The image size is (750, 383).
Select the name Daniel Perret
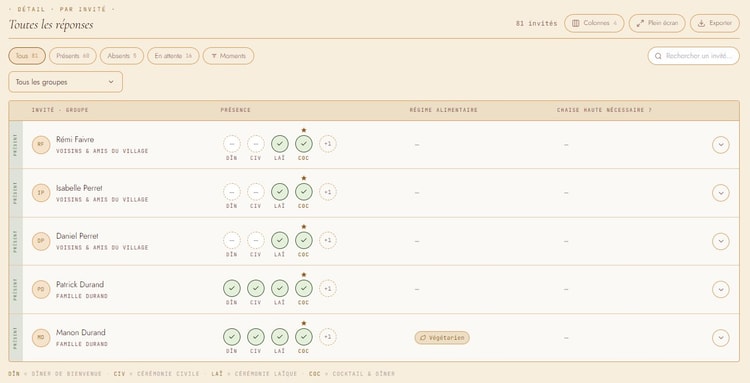(x=77, y=236)
